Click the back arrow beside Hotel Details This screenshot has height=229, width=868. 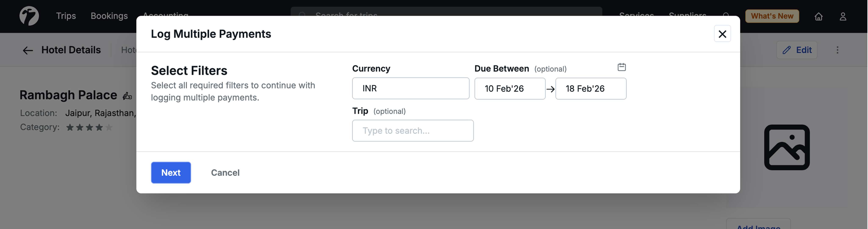pyautogui.click(x=28, y=50)
